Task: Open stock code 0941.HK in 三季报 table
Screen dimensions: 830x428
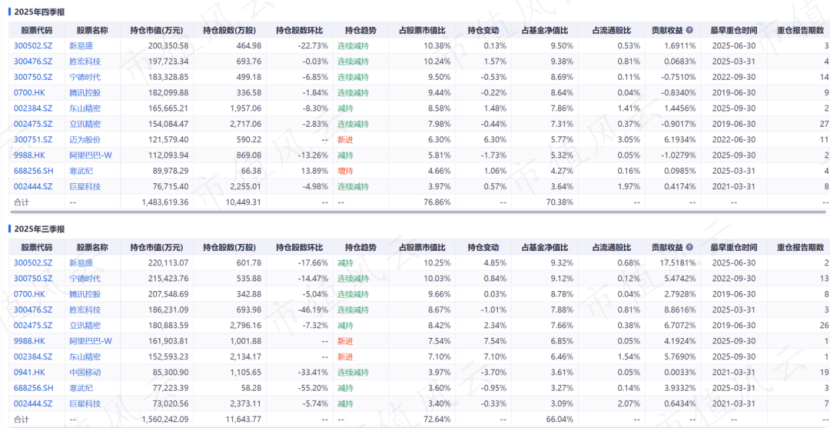Action: (x=27, y=369)
